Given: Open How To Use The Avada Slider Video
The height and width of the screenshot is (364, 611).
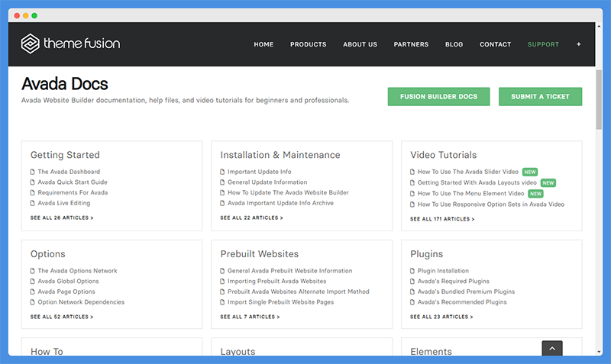Looking at the screenshot, I should (x=468, y=172).
